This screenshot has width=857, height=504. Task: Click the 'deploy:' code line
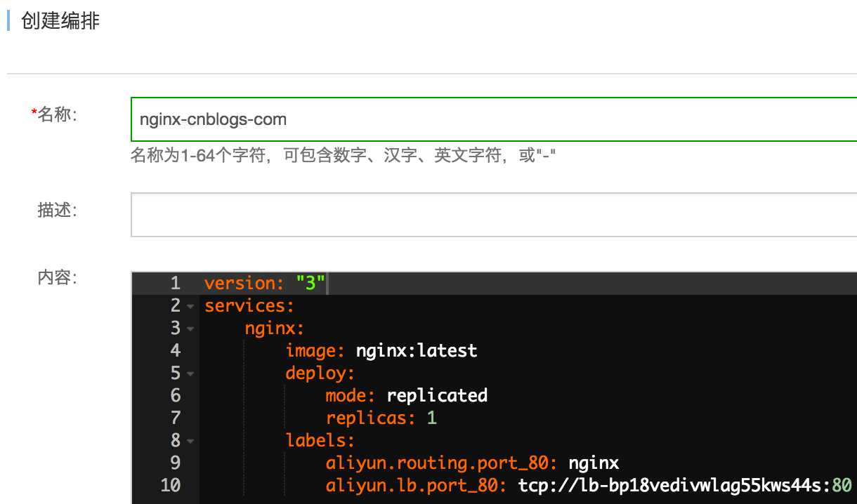[320, 373]
